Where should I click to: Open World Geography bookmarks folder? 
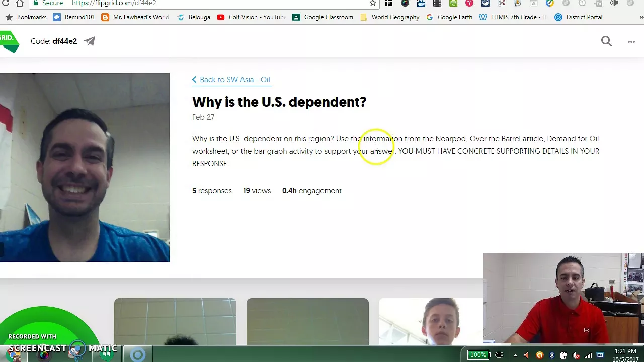[x=390, y=17]
